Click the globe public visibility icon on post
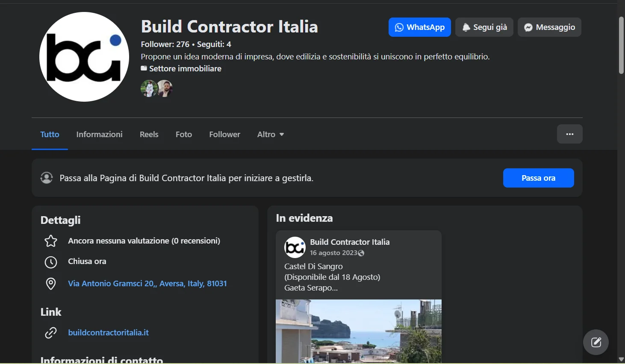 (361, 253)
